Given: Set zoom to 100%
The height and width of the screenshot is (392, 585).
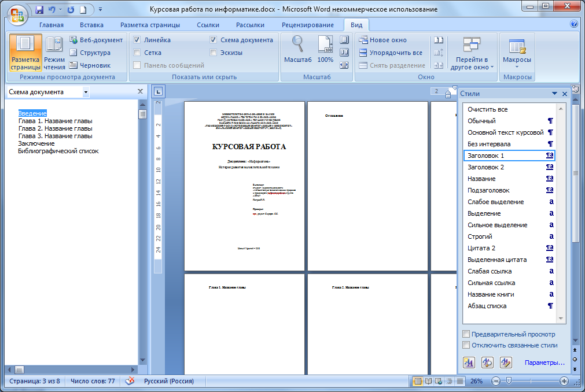Looking at the screenshot, I should point(325,49).
